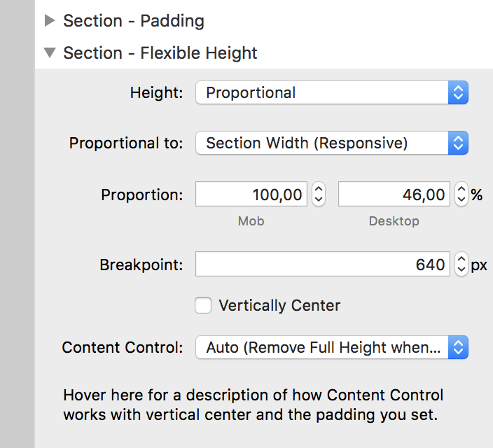
Task: Decrease the Mob proportion with stepper down arrow
Action: click(319, 199)
